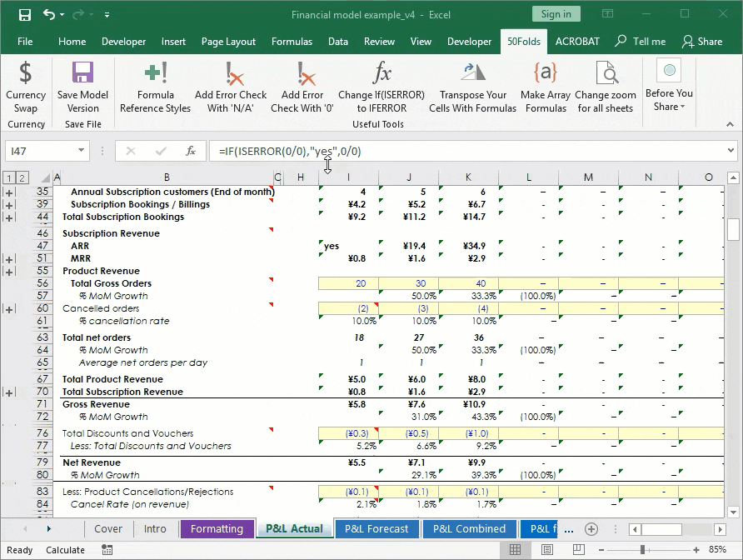Click outline level 1 button

[8, 177]
